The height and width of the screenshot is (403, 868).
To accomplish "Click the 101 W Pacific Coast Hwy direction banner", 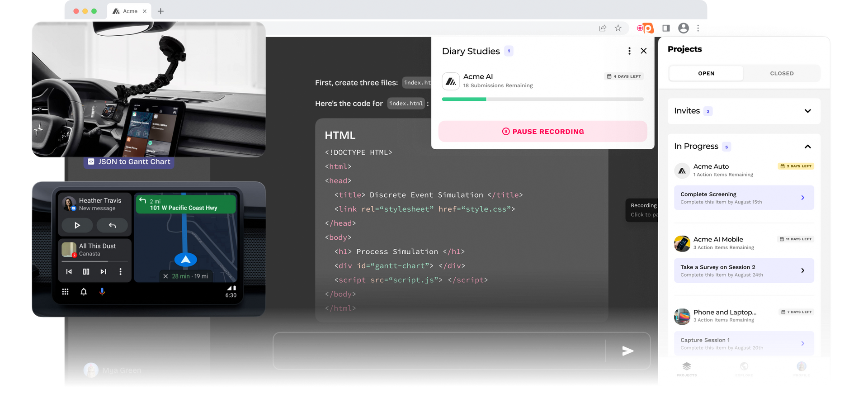I will click(x=185, y=204).
